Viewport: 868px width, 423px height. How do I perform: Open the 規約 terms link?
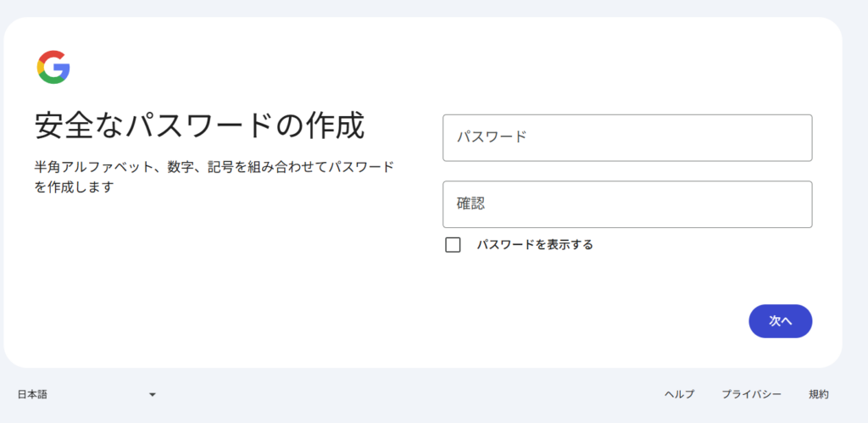819,395
